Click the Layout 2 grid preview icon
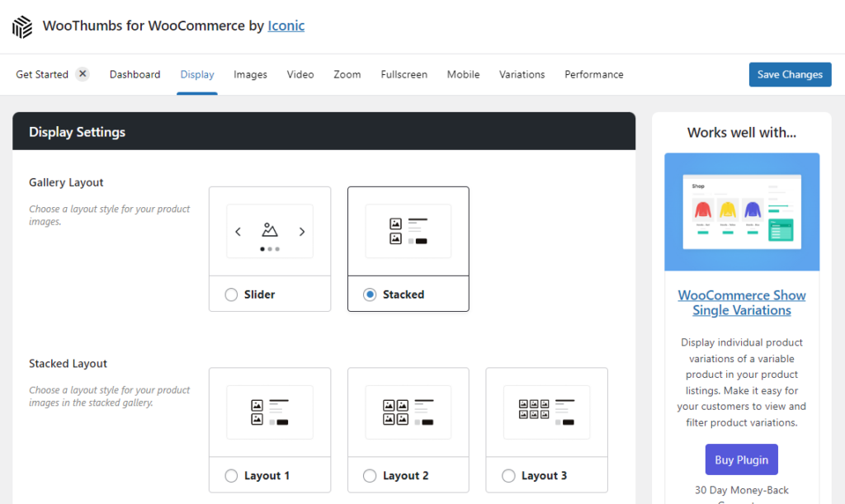The height and width of the screenshot is (504, 845). coord(408,412)
